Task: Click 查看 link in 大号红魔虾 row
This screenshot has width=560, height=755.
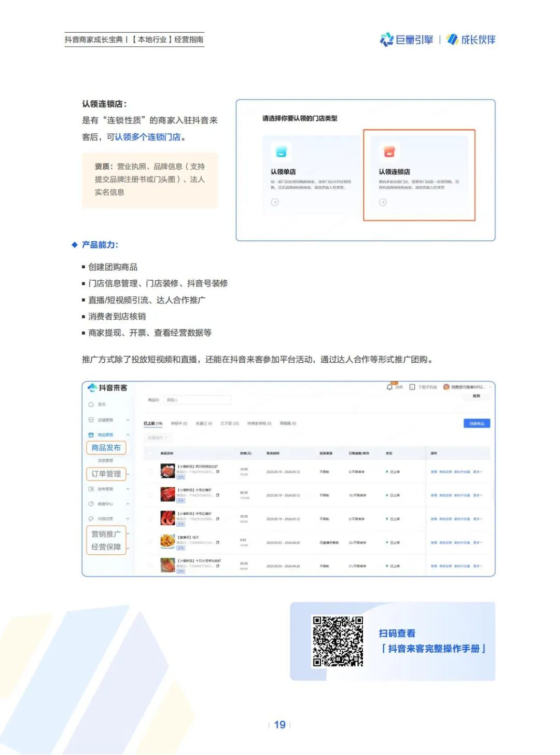Action: tap(433, 495)
